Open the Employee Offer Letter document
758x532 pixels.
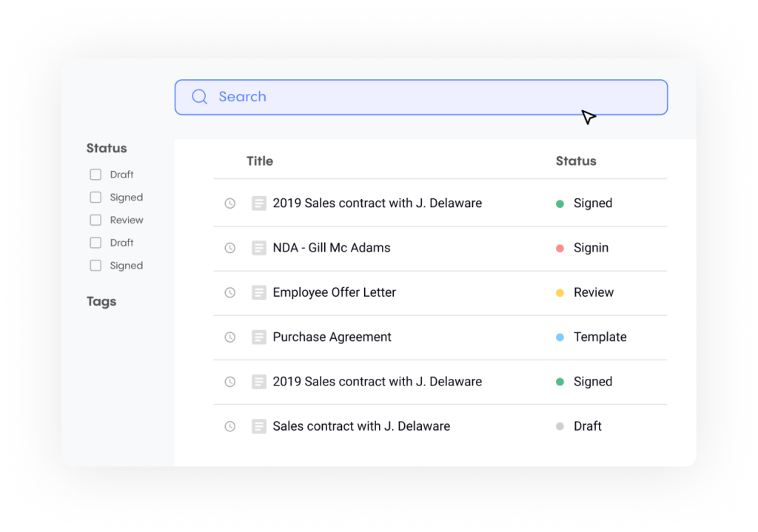pyautogui.click(x=335, y=292)
